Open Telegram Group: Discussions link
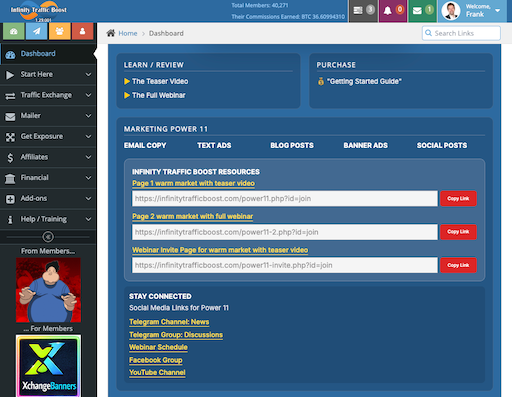The height and width of the screenshot is (397, 512). 176,335
